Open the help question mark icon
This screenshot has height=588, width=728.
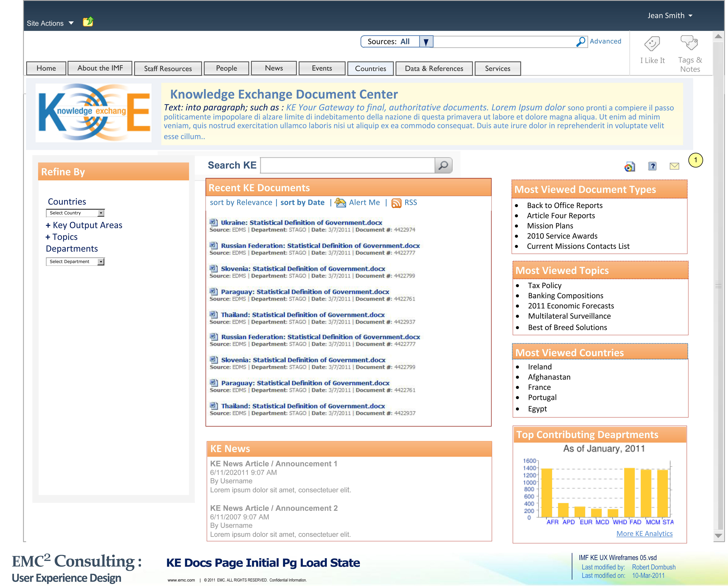click(652, 166)
